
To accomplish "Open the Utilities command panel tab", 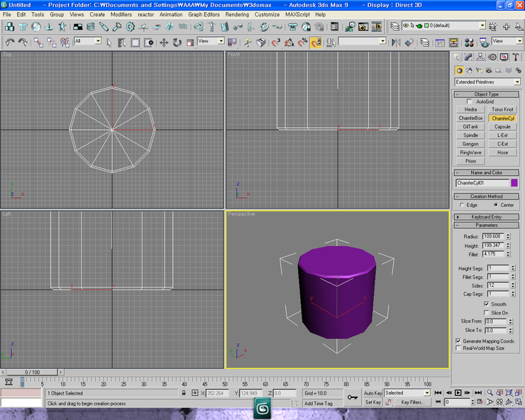I will pos(516,57).
